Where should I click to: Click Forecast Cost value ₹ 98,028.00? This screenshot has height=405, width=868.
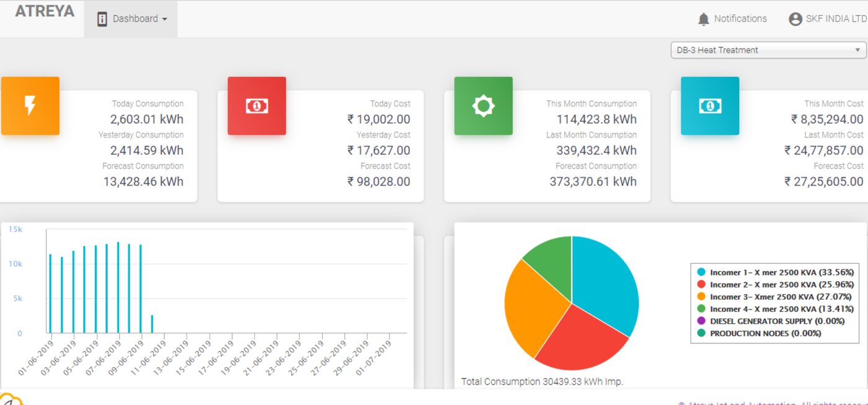coord(379,181)
